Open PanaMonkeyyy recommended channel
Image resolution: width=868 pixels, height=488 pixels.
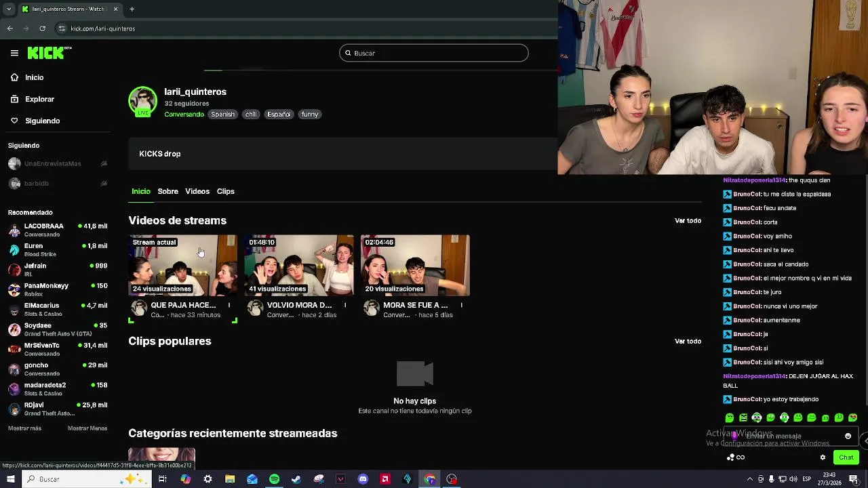click(x=58, y=289)
